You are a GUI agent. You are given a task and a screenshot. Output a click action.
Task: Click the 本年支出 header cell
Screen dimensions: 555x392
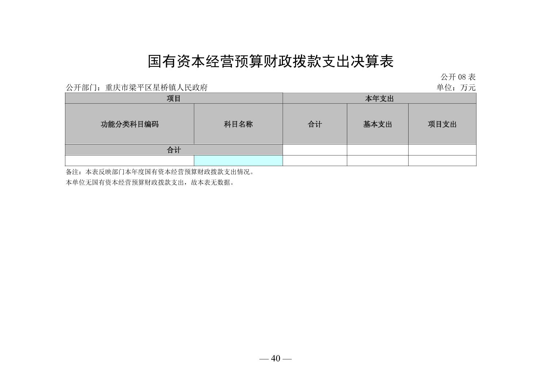[x=379, y=99]
